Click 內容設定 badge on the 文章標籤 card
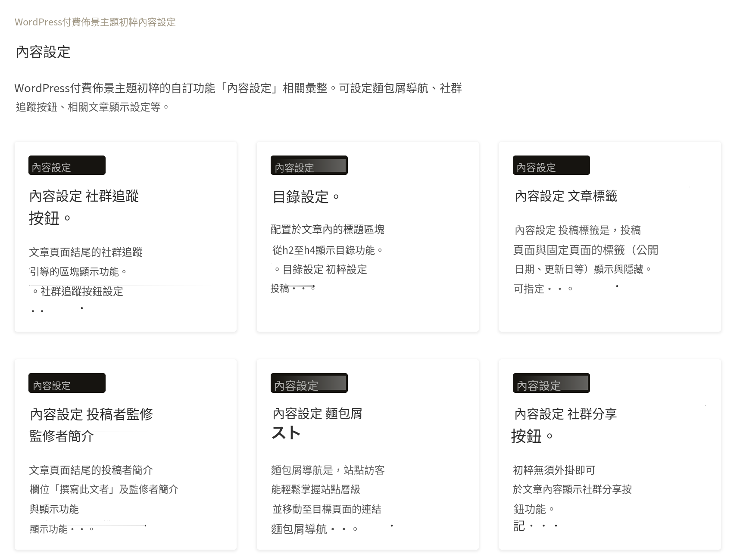The width and height of the screenshot is (737, 560). click(551, 165)
